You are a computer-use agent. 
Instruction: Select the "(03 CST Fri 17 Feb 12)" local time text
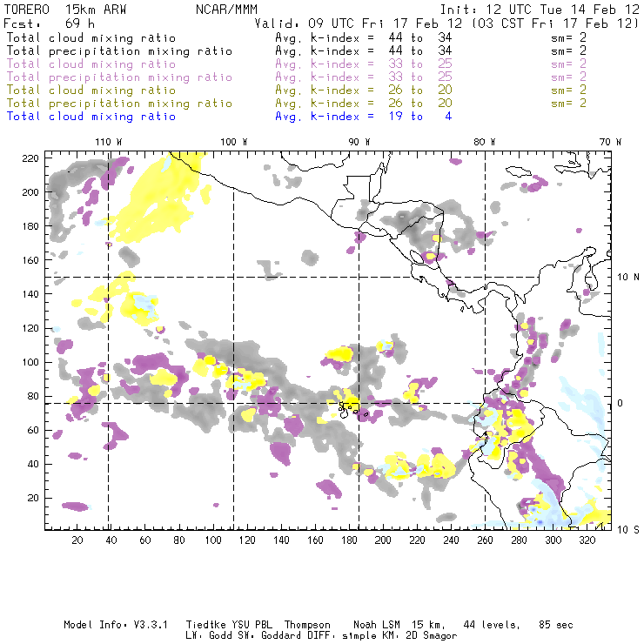[x=555, y=23]
